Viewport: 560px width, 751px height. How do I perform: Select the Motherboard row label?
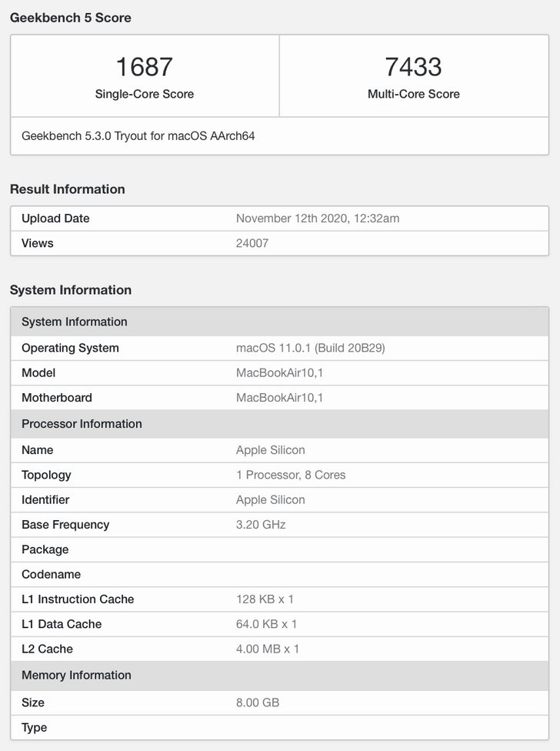coord(56,398)
